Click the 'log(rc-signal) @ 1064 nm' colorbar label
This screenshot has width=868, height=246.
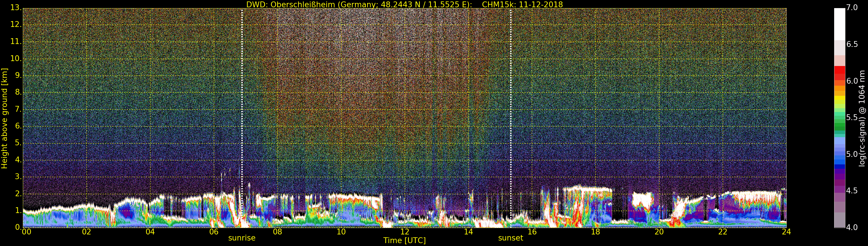click(862, 118)
